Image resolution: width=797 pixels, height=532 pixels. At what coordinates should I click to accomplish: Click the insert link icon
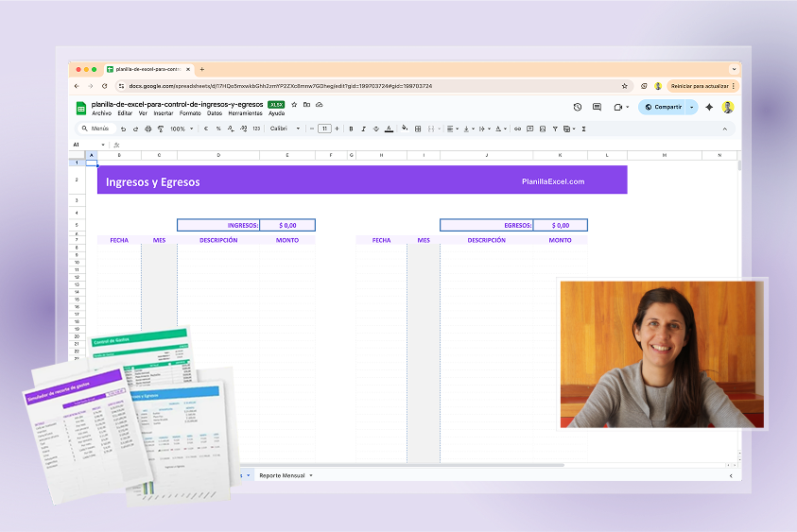[517, 129]
